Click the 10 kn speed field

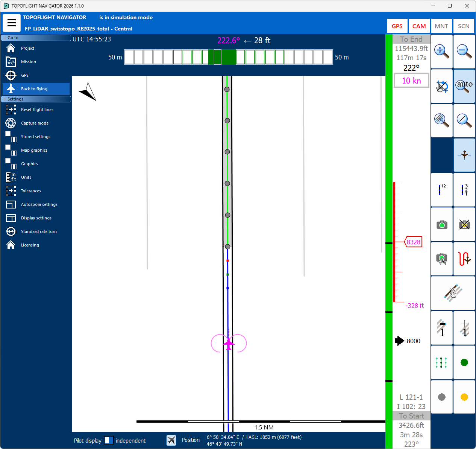411,81
